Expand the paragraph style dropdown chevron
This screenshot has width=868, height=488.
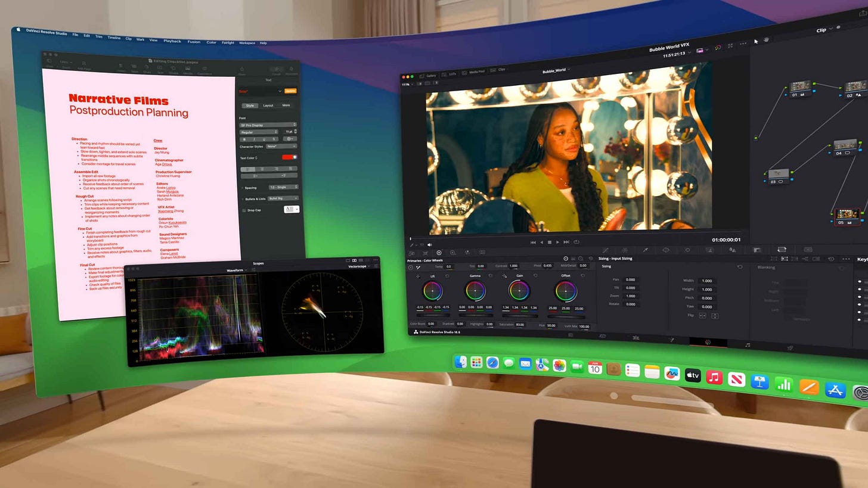(280, 91)
